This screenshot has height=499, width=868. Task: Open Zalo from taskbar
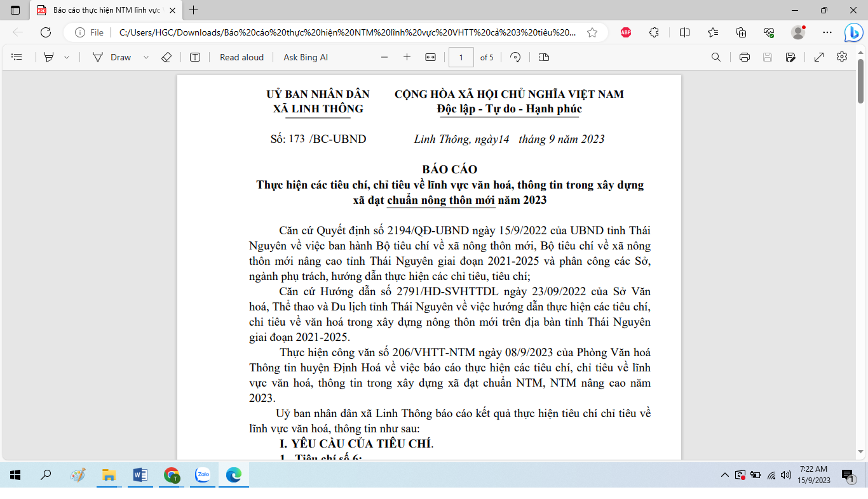coord(203,474)
